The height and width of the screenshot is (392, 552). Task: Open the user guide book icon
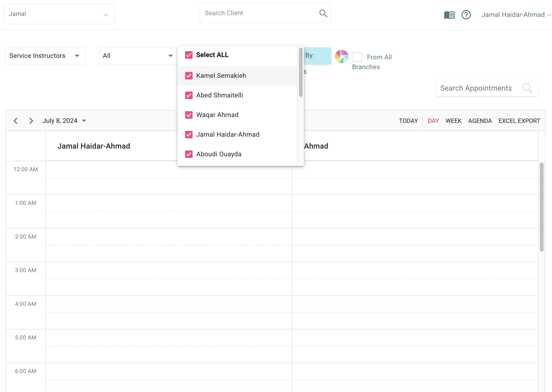[x=449, y=15]
